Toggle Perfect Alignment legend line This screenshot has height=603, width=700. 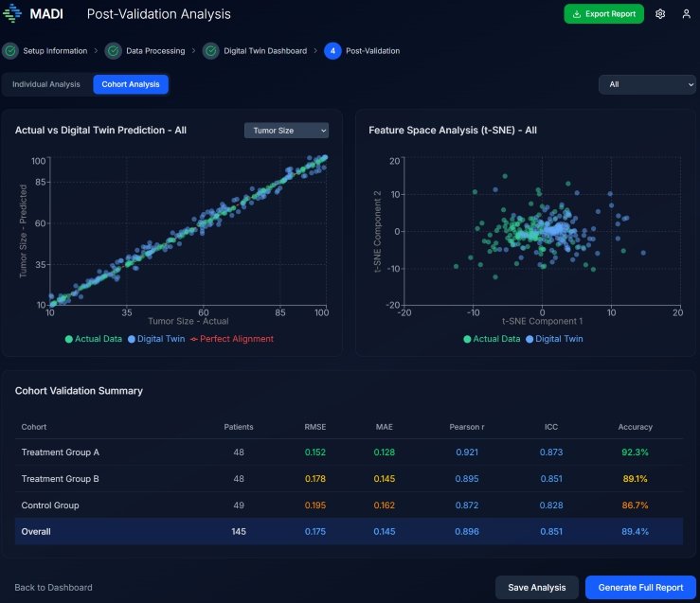pyautogui.click(x=232, y=339)
